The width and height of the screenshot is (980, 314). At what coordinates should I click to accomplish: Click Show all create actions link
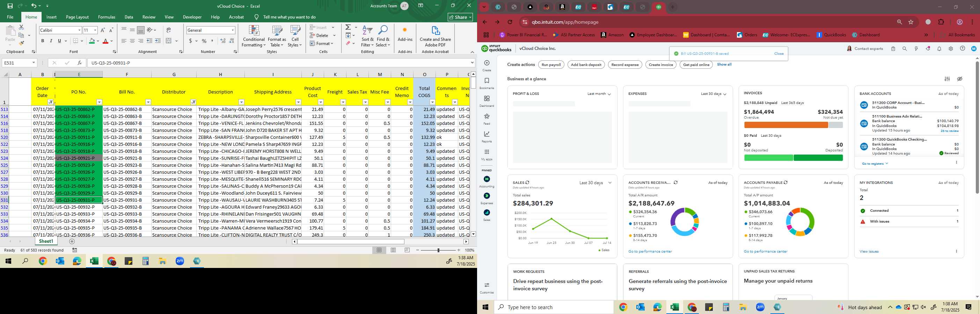tap(724, 65)
